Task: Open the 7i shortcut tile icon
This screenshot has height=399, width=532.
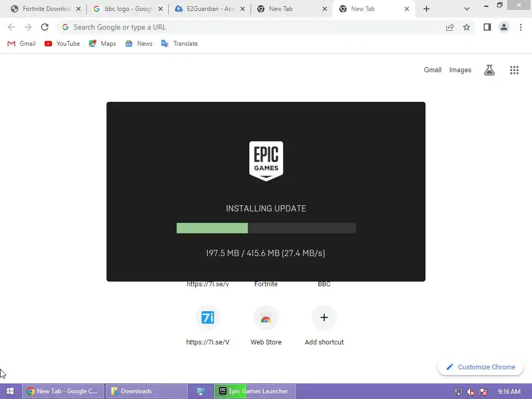Action: [x=208, y=317]
